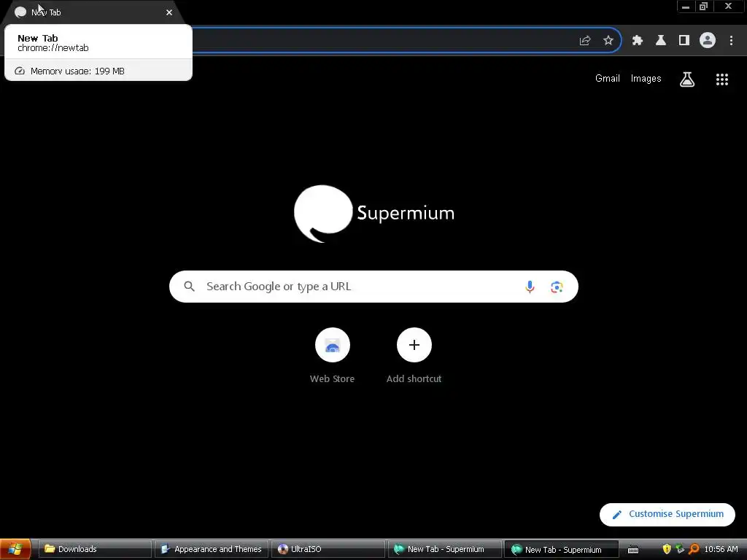Viewport: 747px width, 560px height.
Task: Toggle the side panel icon
Action: pos(684,41)
